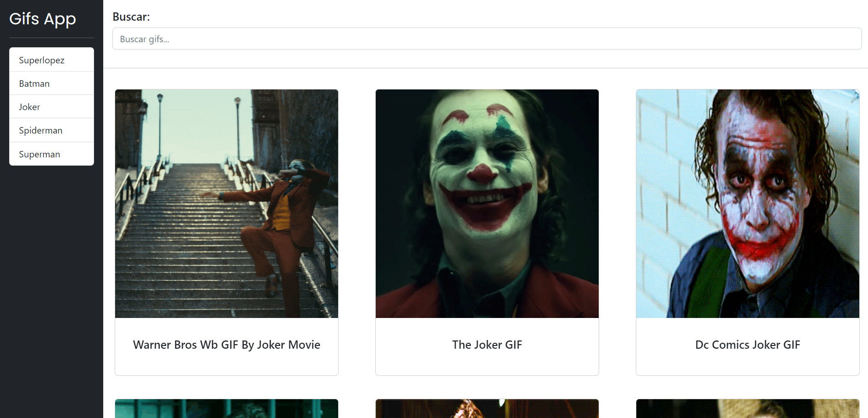This screenshot has height=418, width=868.
Task: Click the 'Buscar:' label
Action: pos(131,17)
